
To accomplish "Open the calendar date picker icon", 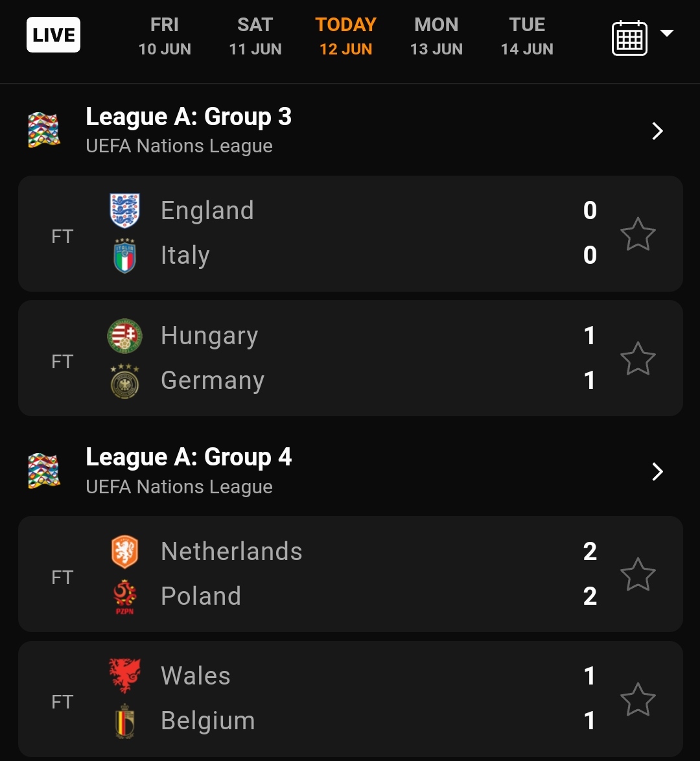I will (x=629, y=38).
